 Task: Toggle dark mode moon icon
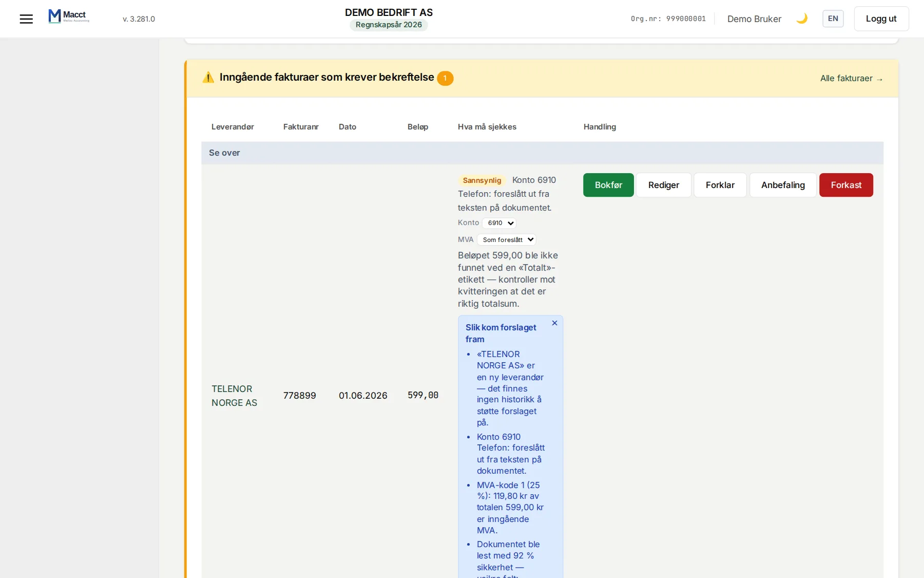(x=802, y=19)
